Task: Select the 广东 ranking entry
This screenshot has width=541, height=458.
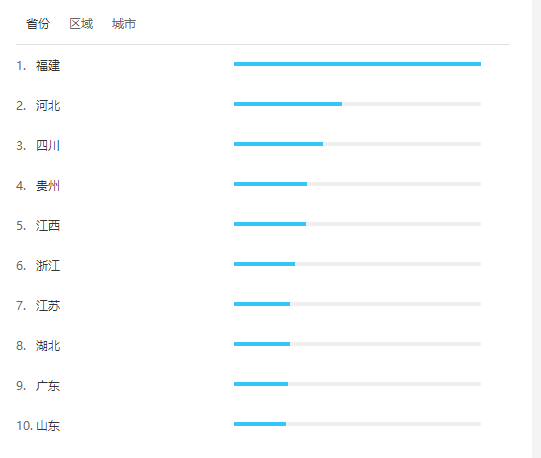Action: point(48,386)
